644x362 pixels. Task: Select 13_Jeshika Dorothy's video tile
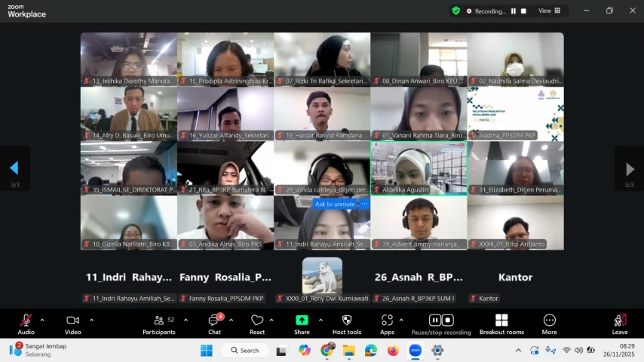pos(128,60)
